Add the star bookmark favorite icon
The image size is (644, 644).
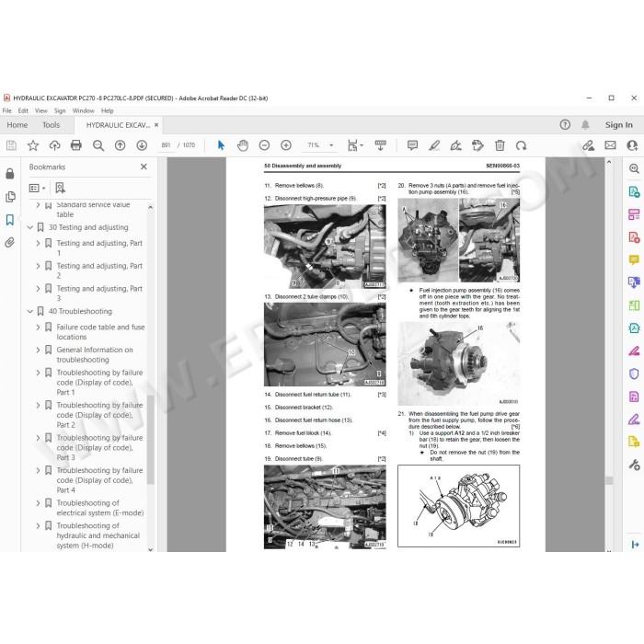pyautogui.click(x=33, y=145)
